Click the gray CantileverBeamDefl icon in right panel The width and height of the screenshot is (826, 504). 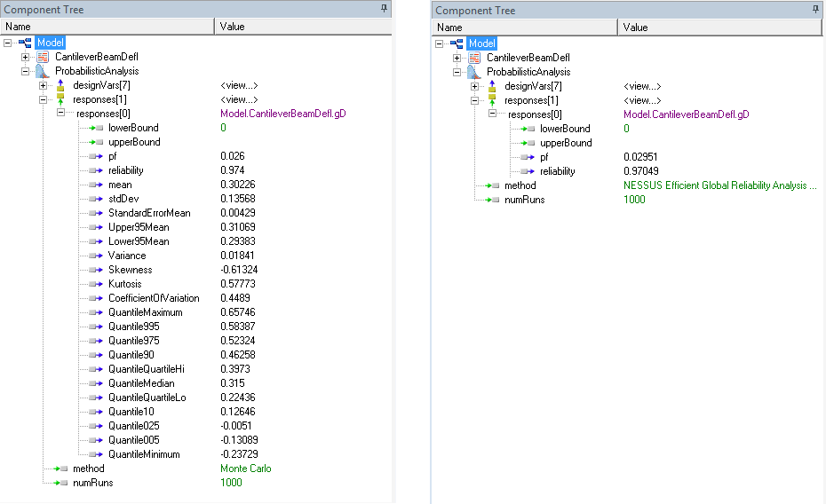(x=474, y=58)
